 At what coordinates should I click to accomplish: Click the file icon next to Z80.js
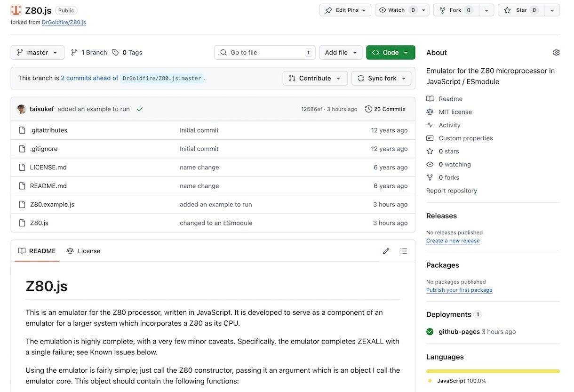(22, 223)
